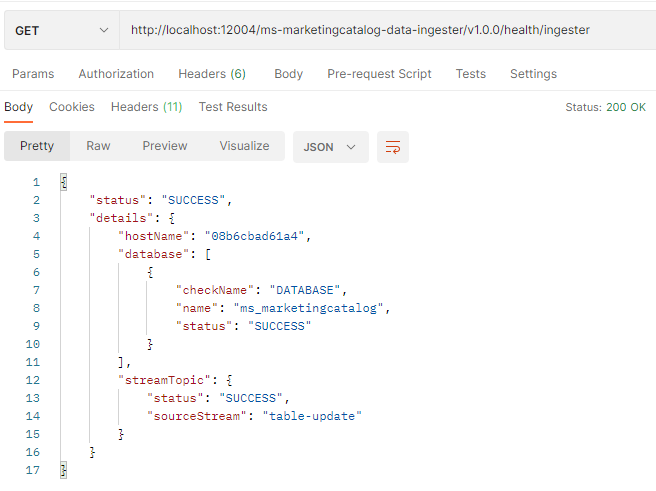This screenshot has height=491, width=656.
Task: Open the GET method dropdown
Action: click(60, 31)
